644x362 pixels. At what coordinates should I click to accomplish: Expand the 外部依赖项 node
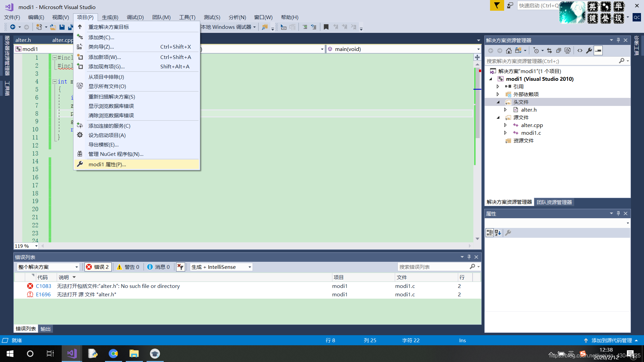click(x=498, y=94)
